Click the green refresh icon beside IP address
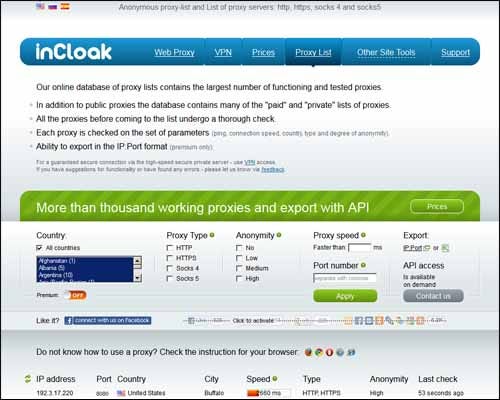 pyautogui.click(x=28, y=379)
